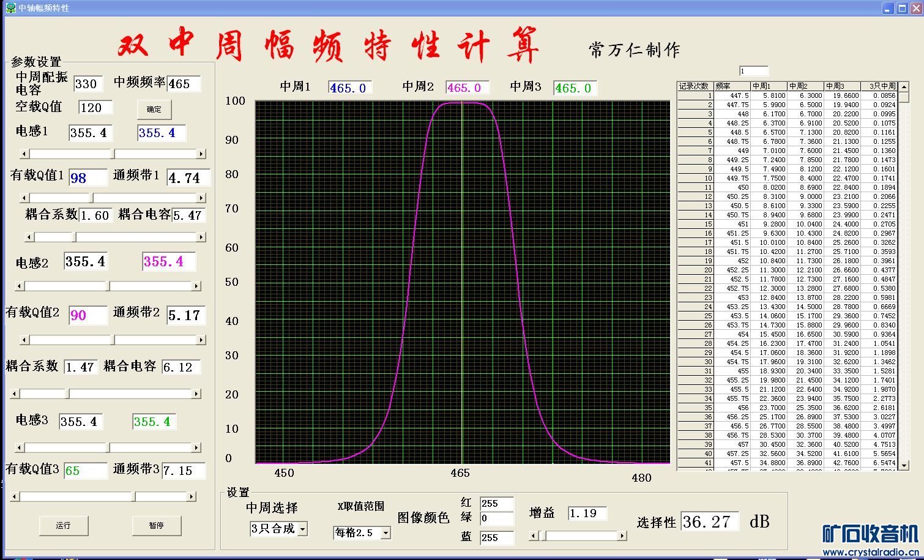The width and height of the screenshot is (924, 560).
Task: Click the data table scrollbar up arrow
Action: 904,86
